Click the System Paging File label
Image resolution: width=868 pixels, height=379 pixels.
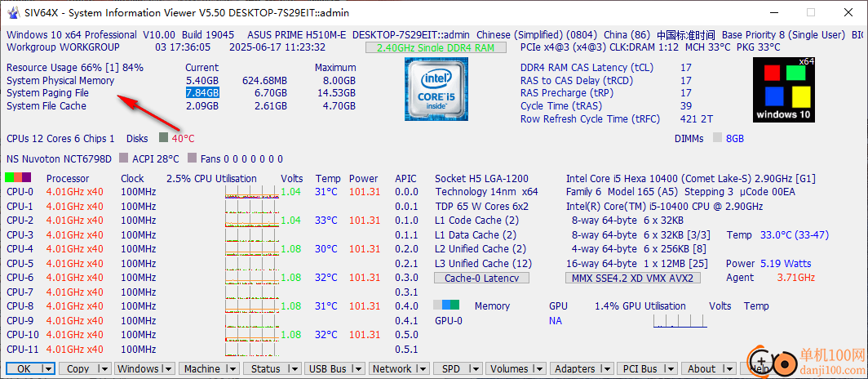(47, 92)
